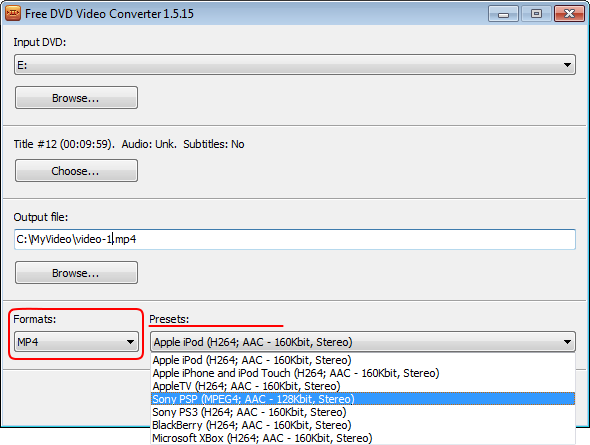Open the Formats MP4 dropdown
This screenshot has width=590, height=445.
click(x=76, y=342)
